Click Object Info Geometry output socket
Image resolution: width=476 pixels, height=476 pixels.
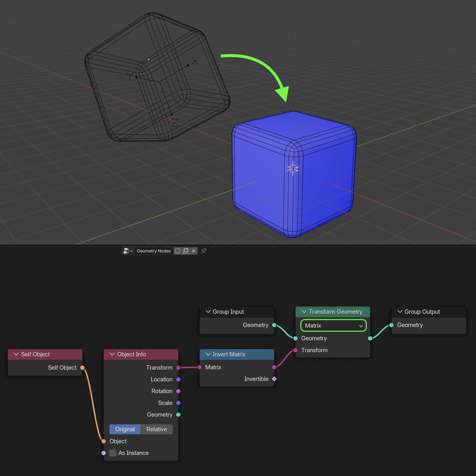pos(178,415)
